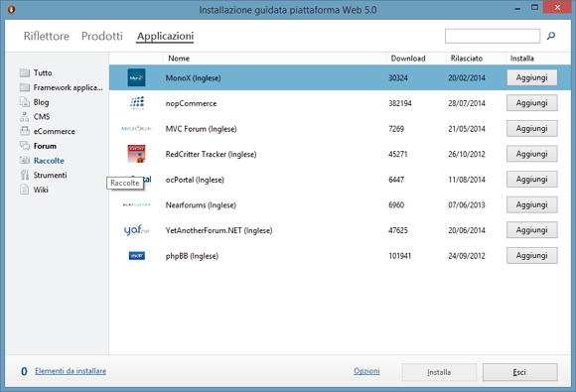Select the CMS category
The image size is (576, 392).
42,117
